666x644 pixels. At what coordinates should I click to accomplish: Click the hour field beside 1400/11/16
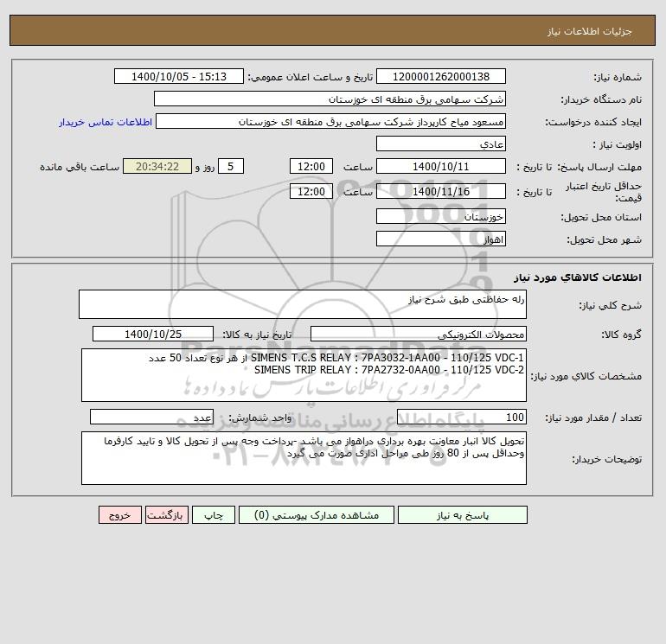(x=311, y=191)
